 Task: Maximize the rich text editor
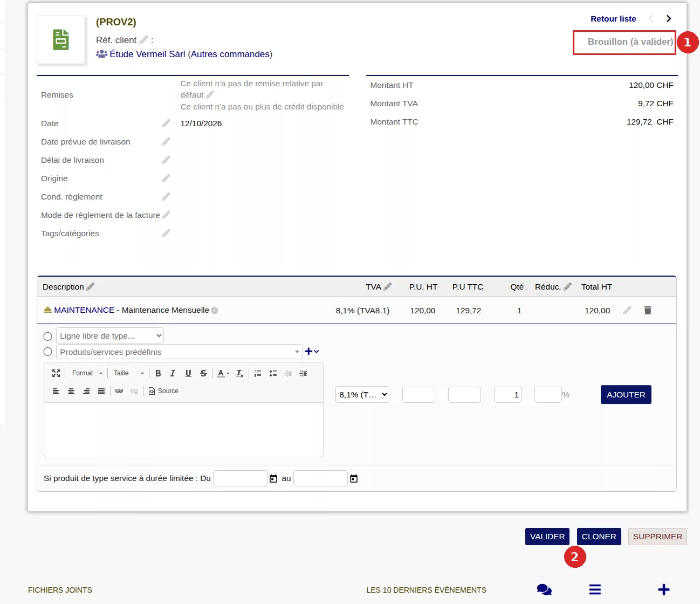(56, 373)
